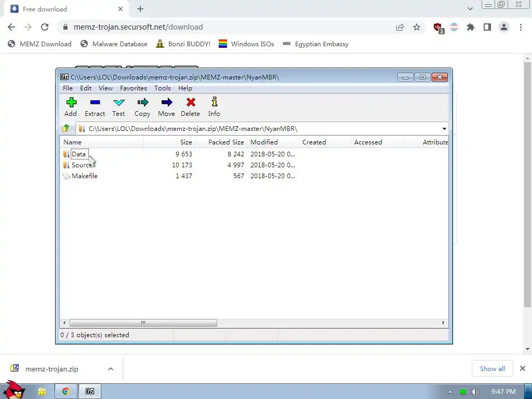Toggle the Chrome side panel icon

point(487,27)
